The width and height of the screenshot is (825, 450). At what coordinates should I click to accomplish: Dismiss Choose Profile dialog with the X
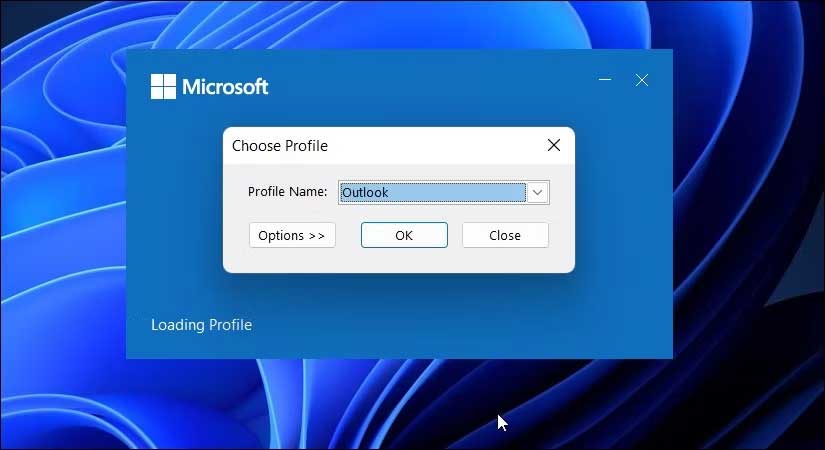554,145
